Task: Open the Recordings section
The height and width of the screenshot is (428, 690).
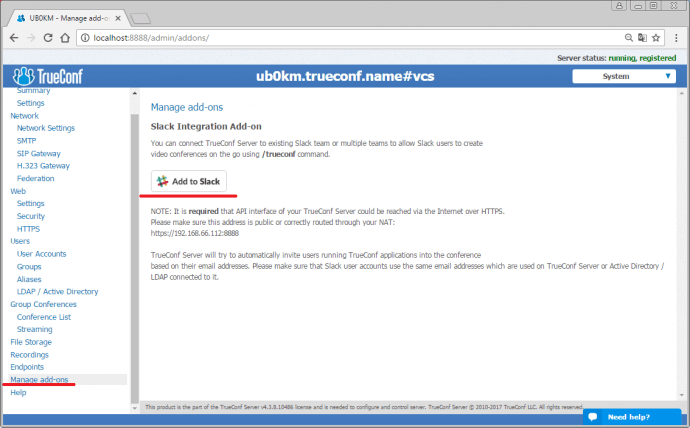Action: pos(29,355)
